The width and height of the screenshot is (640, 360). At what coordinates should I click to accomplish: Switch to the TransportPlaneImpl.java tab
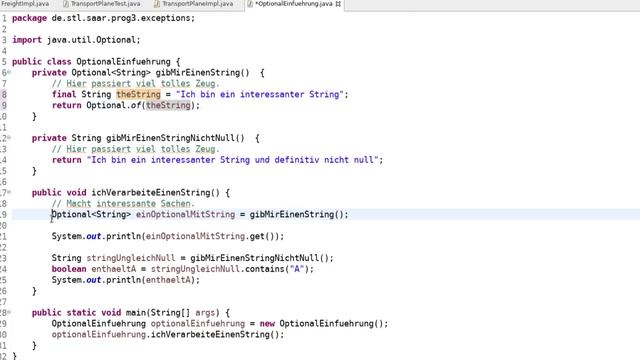(x=198, y=4)
